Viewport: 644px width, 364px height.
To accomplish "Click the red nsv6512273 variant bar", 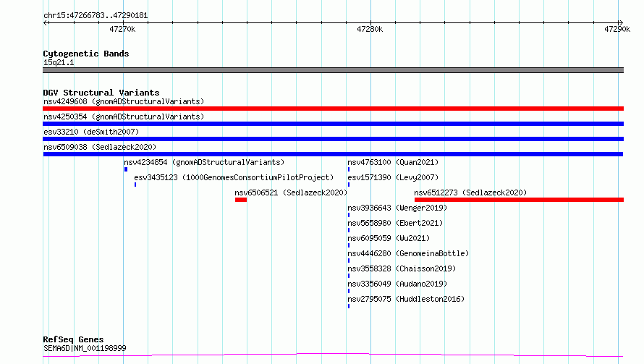I will 519,200.
